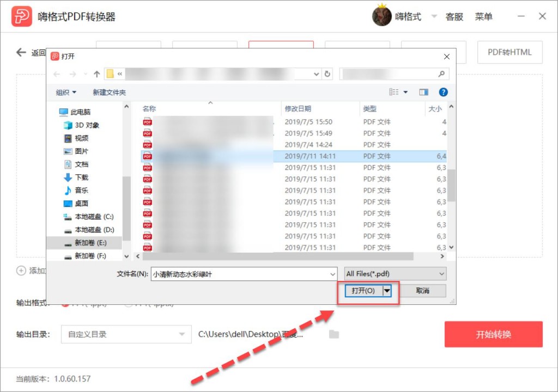
Task: Go forward in the file dialog
Action: coord(72,74)
